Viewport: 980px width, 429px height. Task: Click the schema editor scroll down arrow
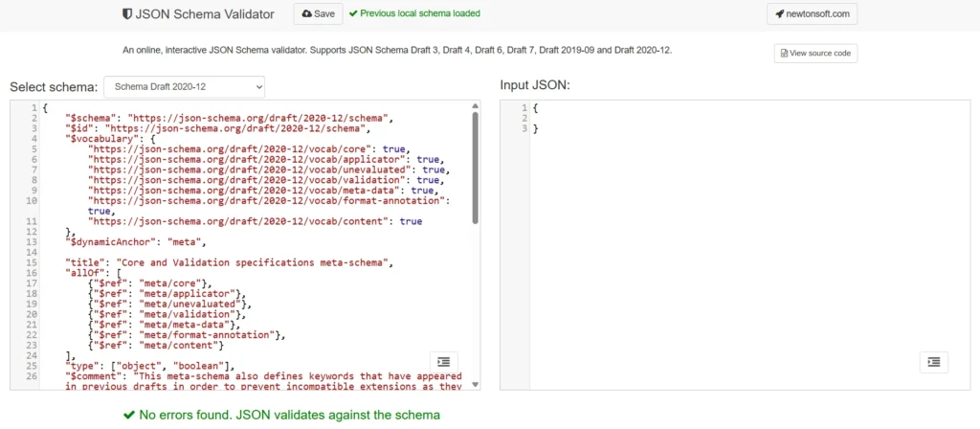coord(475,384)
